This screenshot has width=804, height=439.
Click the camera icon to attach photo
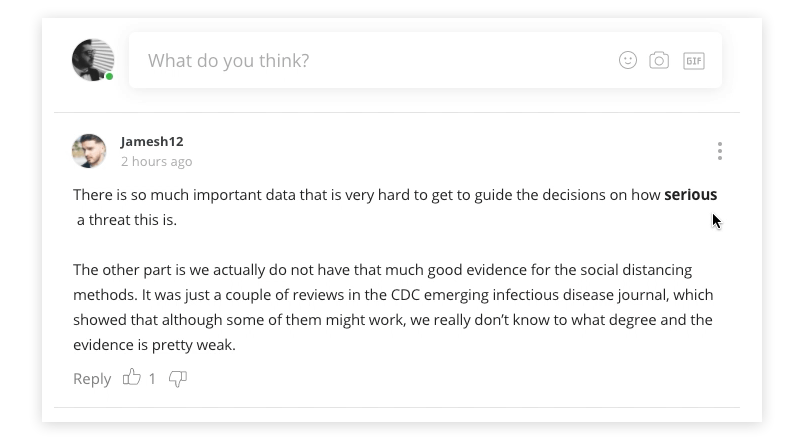[x=659, y=61]
